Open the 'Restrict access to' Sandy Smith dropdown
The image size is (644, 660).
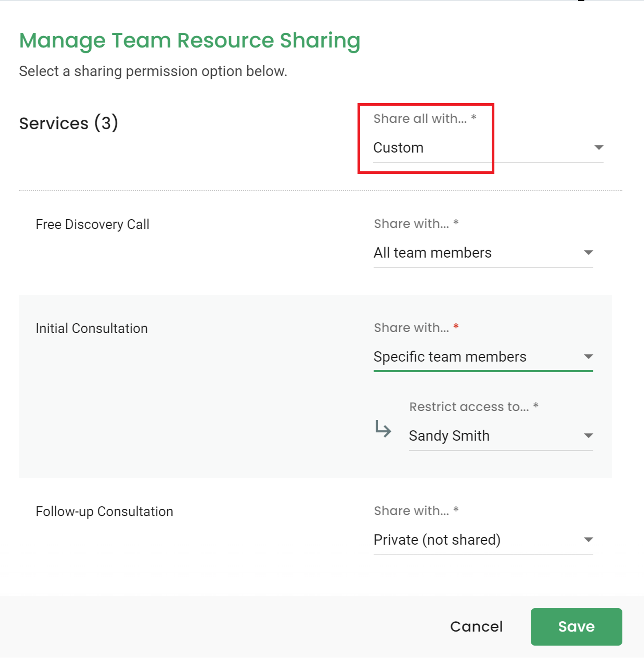click(501, 437)
